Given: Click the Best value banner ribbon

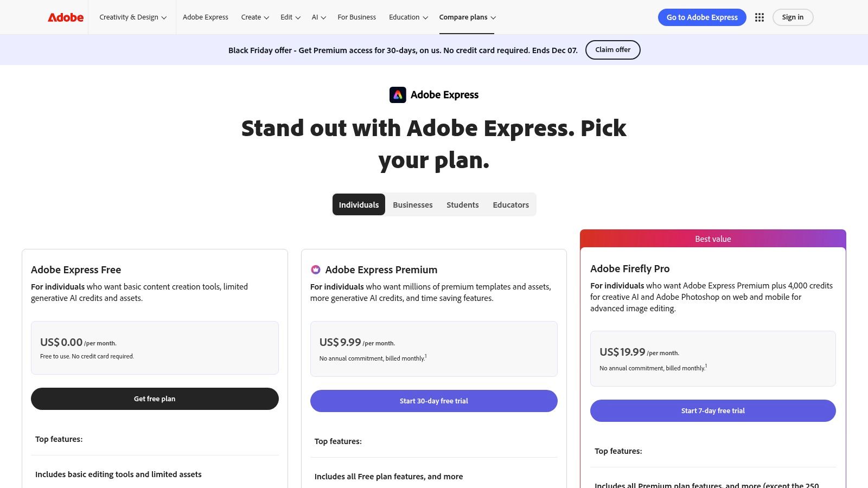Looking at the screenshot, I should pos(713,239).
